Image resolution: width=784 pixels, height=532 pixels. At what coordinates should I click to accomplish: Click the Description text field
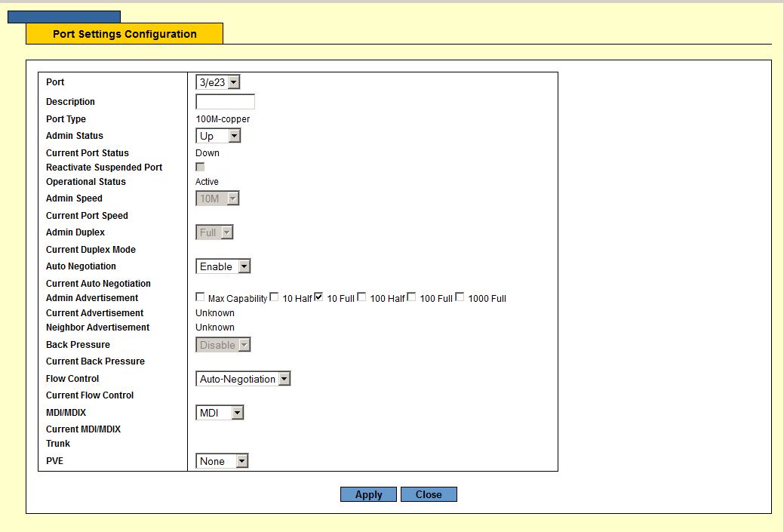tap(225, 102)
